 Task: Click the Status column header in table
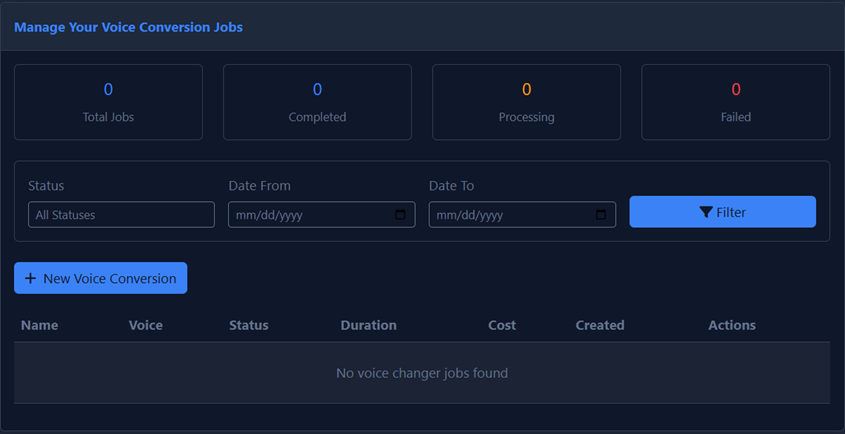tap(248, 325)
